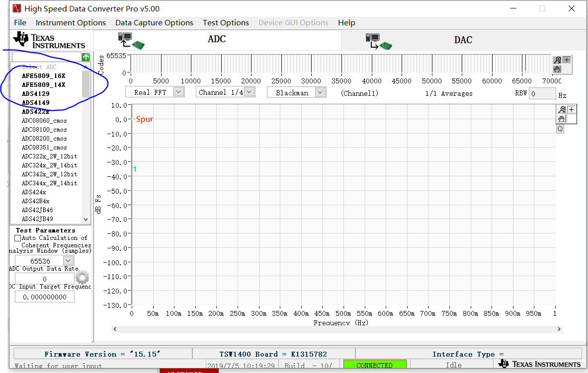Choose ADC08100_cmos from the ADC list
This screenshot has width=588, height=373.
tap(44, 130)
